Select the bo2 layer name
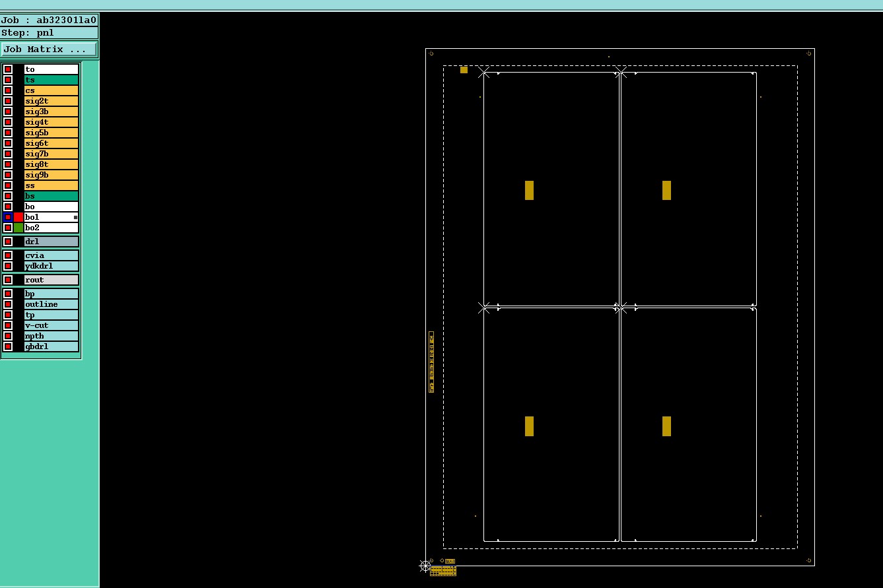883x588 pixels. click(x=52, y=228)
